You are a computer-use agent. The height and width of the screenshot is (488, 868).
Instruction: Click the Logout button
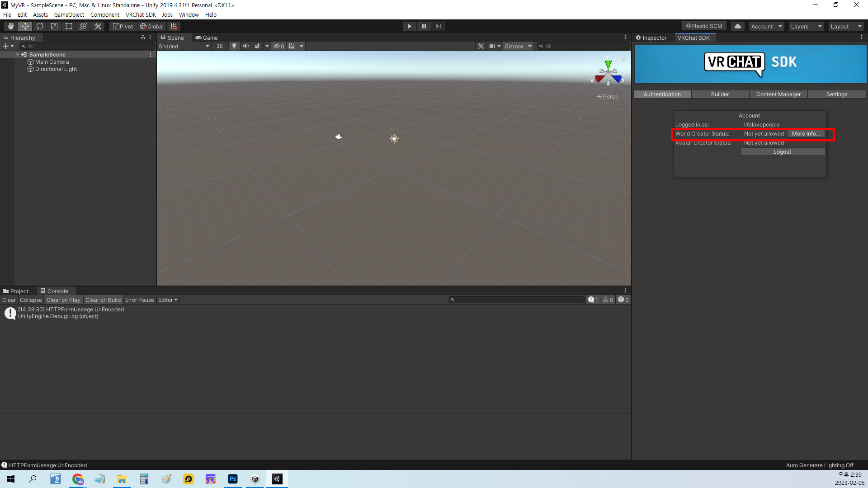pyautogui.click(x=782, y=152)
